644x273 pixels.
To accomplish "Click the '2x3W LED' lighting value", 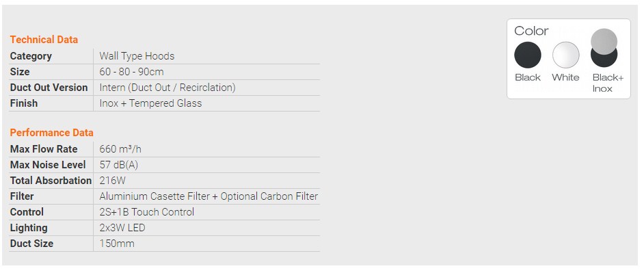I will tap(122, 228).
